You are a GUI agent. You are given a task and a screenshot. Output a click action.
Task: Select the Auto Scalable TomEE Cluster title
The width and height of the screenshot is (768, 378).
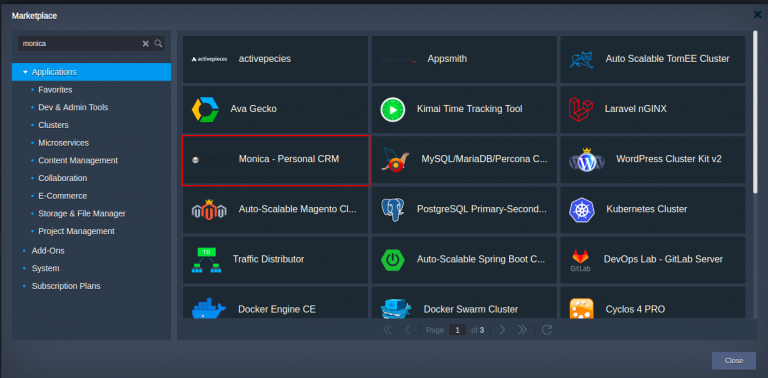667,59
